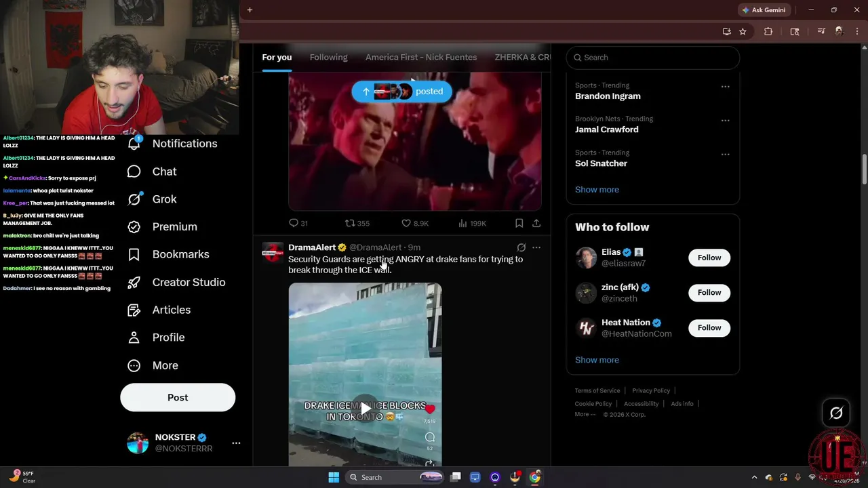Open weather widget showing 59°F
The width and height of the screenshot is (868, 488).
click(22, 476)
